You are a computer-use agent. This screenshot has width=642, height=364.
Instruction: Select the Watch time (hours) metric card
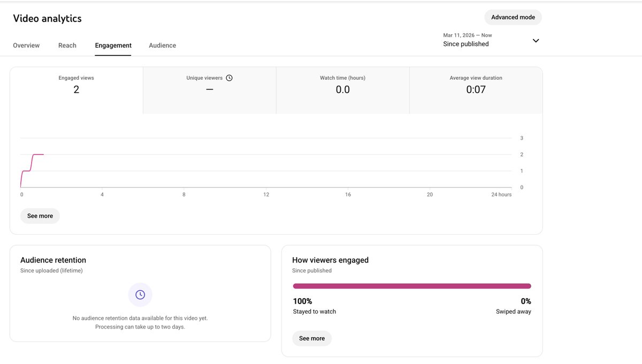tap(343, 90)
